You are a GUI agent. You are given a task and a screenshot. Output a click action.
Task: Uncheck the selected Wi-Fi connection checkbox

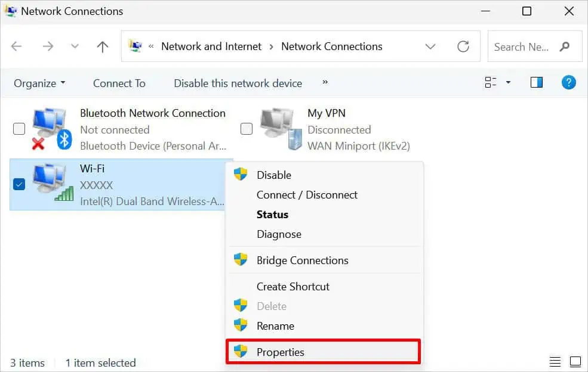pyautogui.click(x=19, y=184)
